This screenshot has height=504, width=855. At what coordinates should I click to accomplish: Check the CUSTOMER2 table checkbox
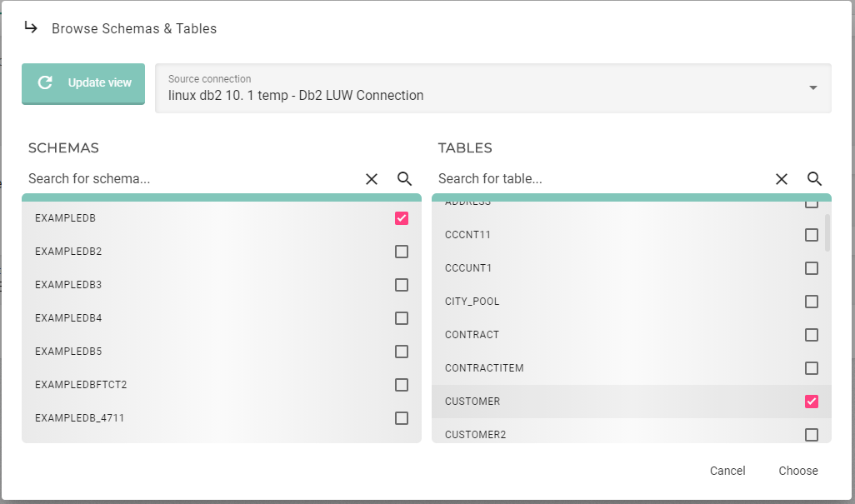point(811,434)
